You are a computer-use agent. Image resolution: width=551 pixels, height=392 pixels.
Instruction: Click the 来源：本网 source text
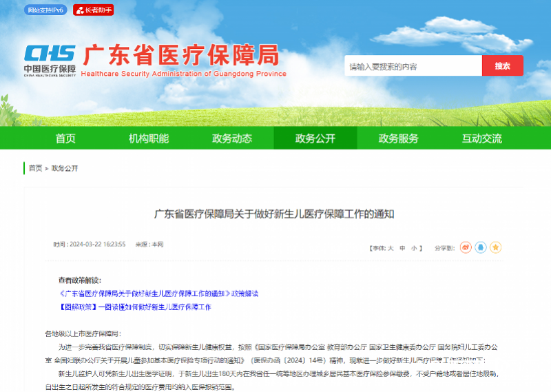pyautogui.click(x=149, y=245)
